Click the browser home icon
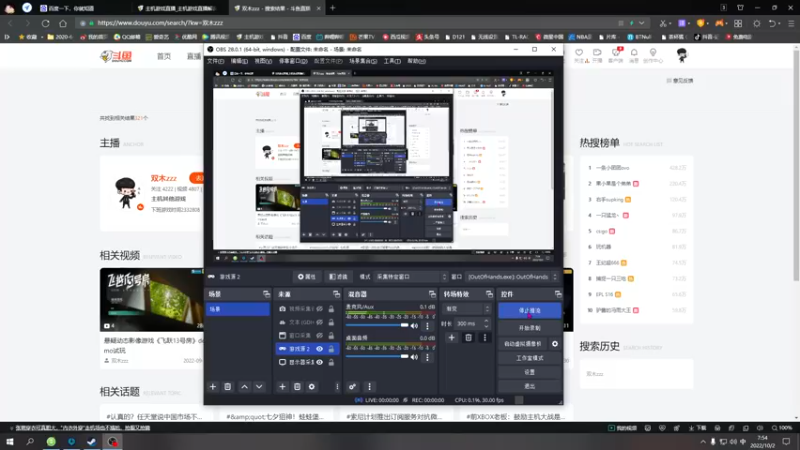 point(63,23)
